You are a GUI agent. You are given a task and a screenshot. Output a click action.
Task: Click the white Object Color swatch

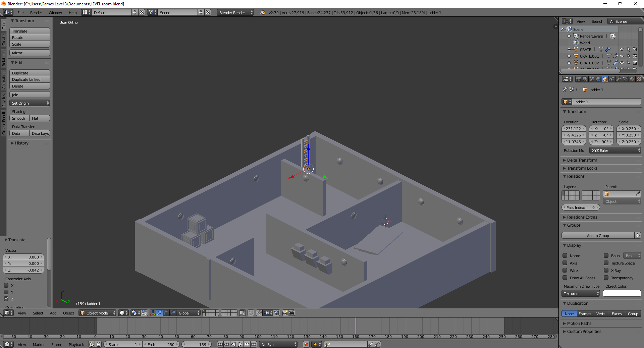[x=622, y=294]
